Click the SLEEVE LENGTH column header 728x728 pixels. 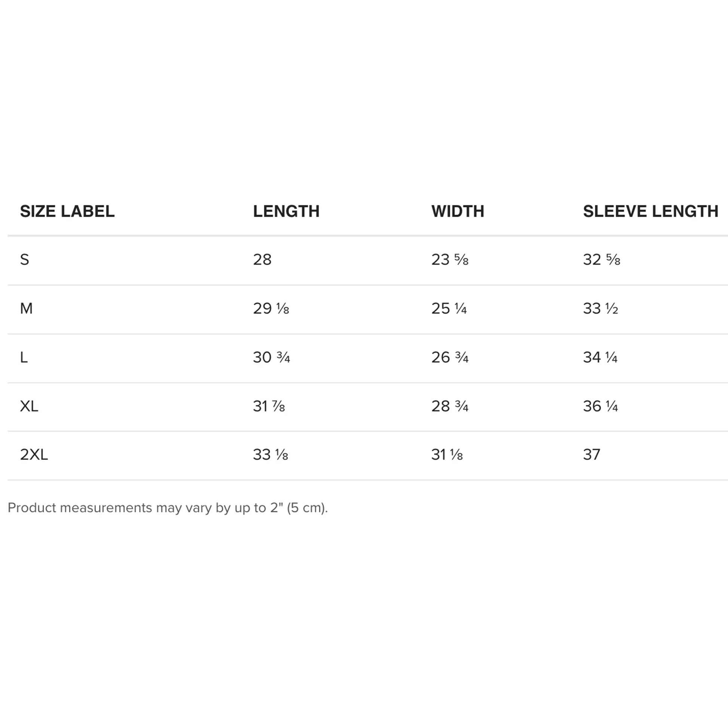(651, 211)
